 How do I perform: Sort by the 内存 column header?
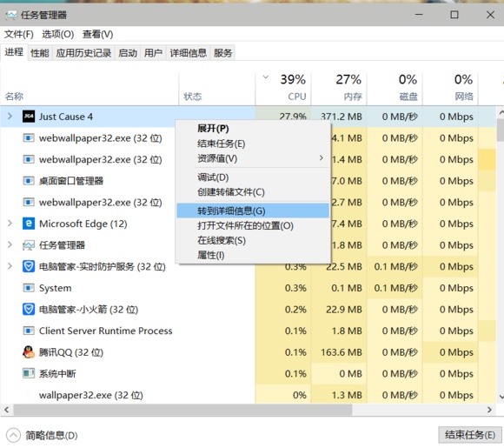click(x=339, y=89)
